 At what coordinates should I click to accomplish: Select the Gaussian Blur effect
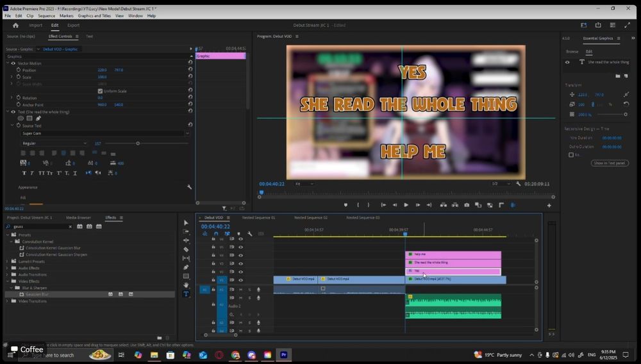(37, 294)
